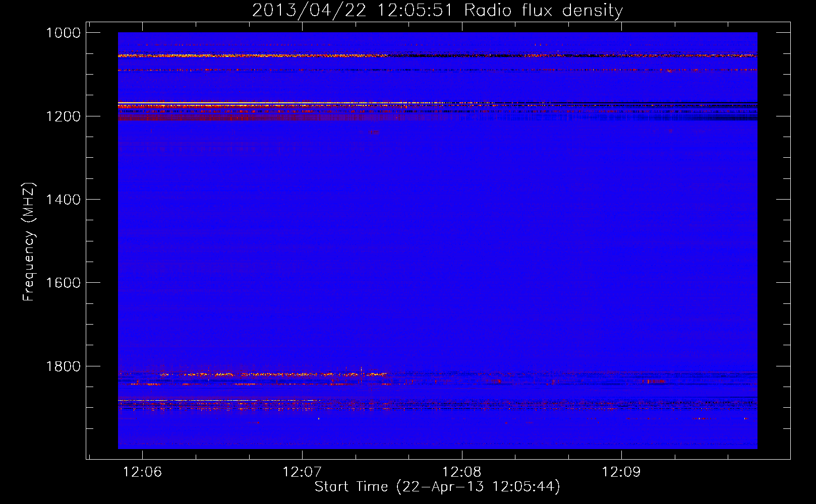The height and width of the screenshot is (504, 816).
Task: Click the plot title "2013/04/22 12:05:51 Radio flux density"
Action: click(437, 10)
